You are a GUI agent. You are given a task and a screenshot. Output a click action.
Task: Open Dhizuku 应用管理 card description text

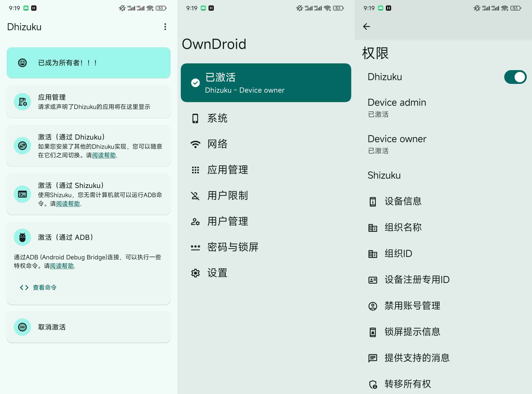pyautogui.click(x=94, y=107)
